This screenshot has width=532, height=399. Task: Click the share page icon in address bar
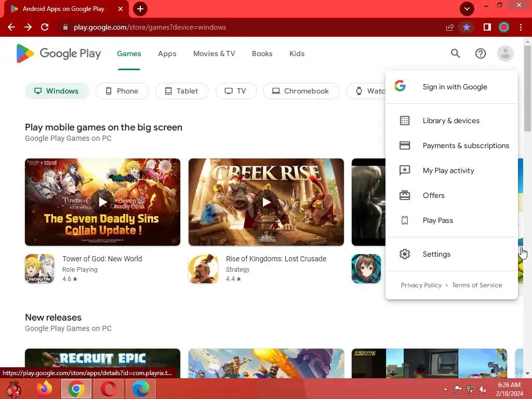(x=450, y=27)
